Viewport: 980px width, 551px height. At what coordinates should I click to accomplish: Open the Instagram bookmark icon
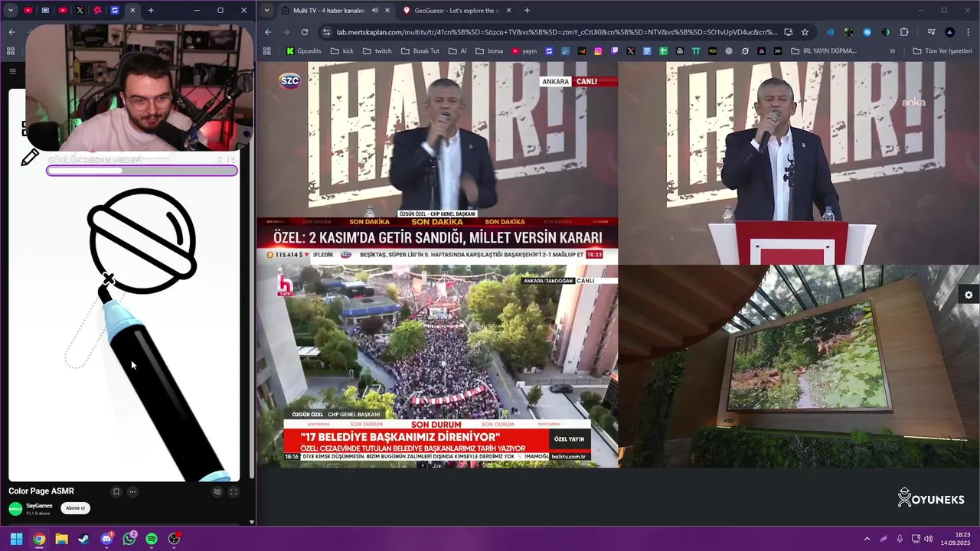point(598,51)
